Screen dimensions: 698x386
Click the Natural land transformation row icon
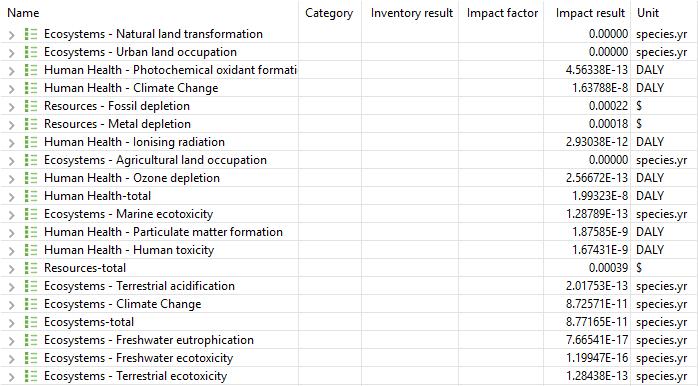[x=31, y=34]
